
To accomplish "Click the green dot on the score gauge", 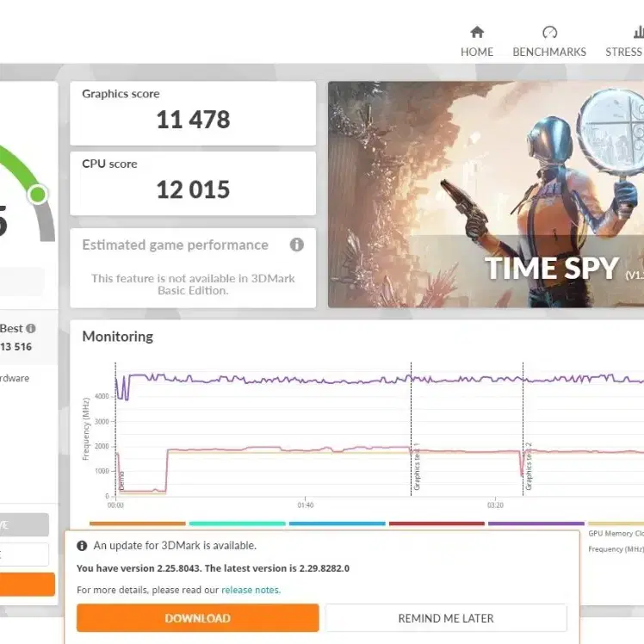I will (x=38, y=195).
